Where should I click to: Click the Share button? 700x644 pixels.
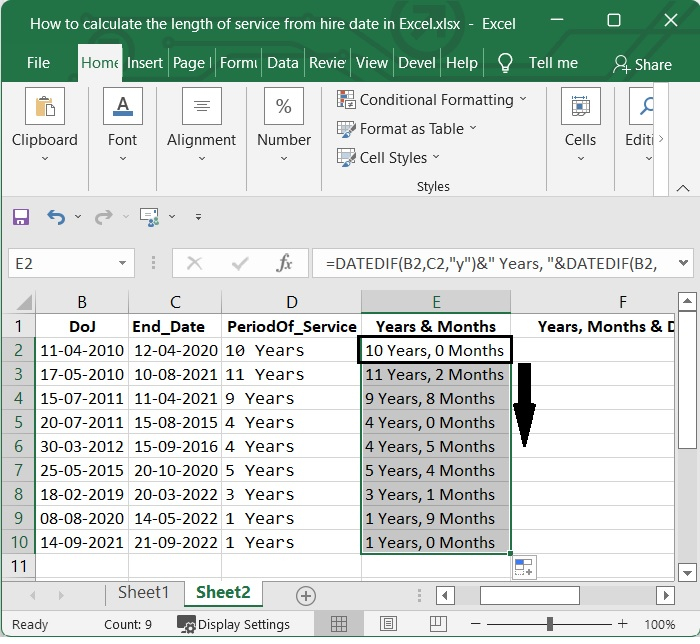click(642, 64)
